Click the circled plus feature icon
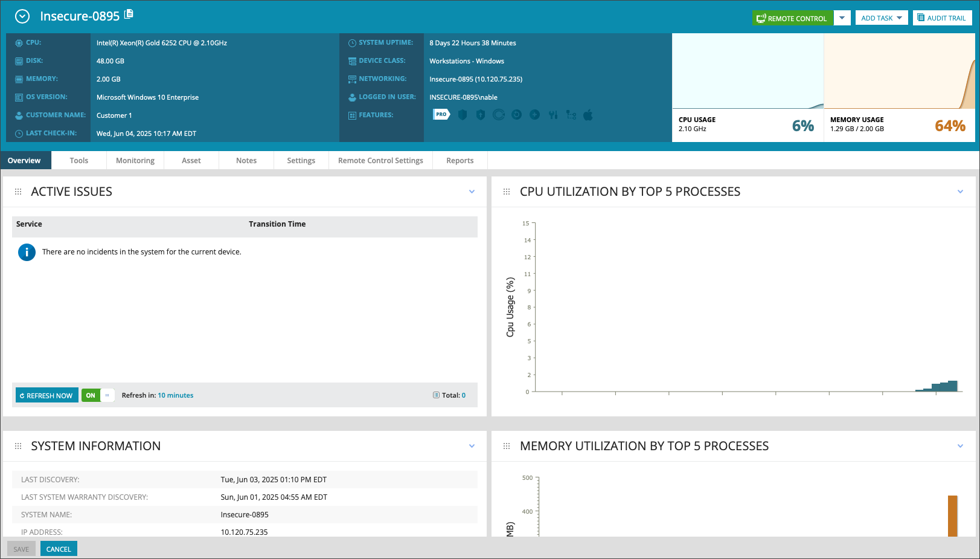980x559 pixels. tap(535, 115)
